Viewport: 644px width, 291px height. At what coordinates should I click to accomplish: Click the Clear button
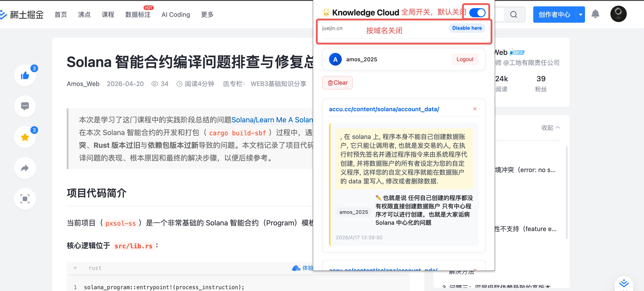pos(337,82)
